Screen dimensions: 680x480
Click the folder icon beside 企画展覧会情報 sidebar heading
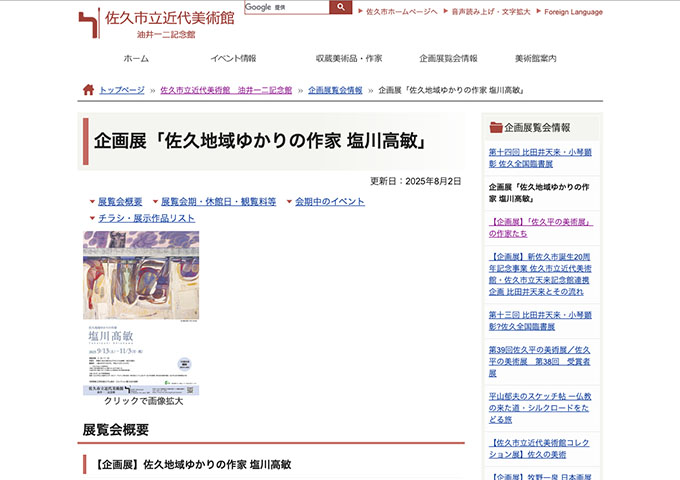pos(495,128)
